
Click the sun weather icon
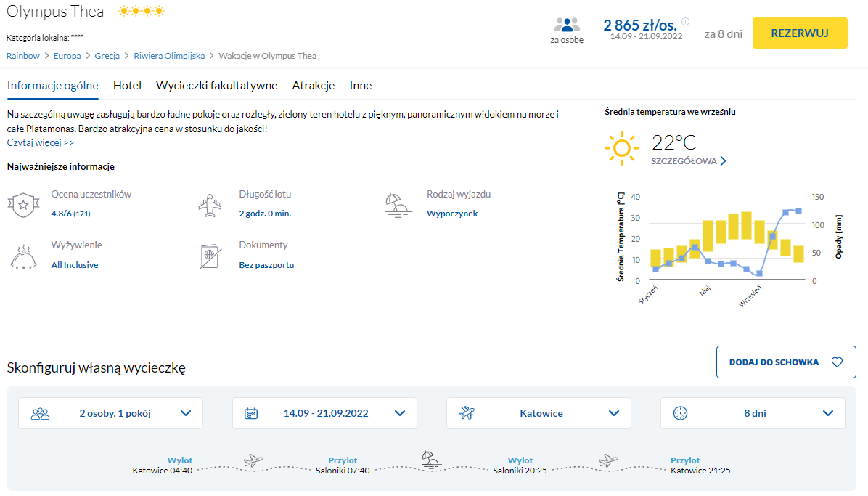622,148
